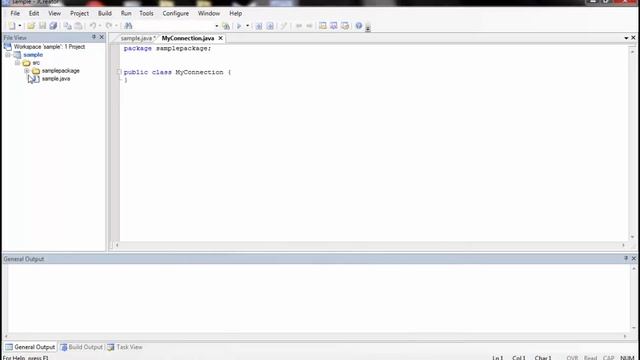Open the Build menu
The image size is (640, 360).
pyautogui.click(x=104, y=13)
